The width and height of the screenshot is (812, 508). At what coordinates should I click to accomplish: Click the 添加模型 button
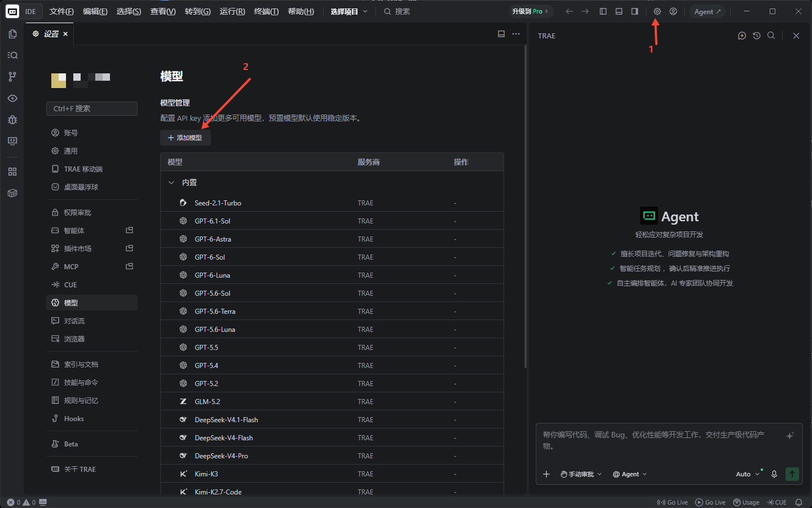[x=186, y=138]
